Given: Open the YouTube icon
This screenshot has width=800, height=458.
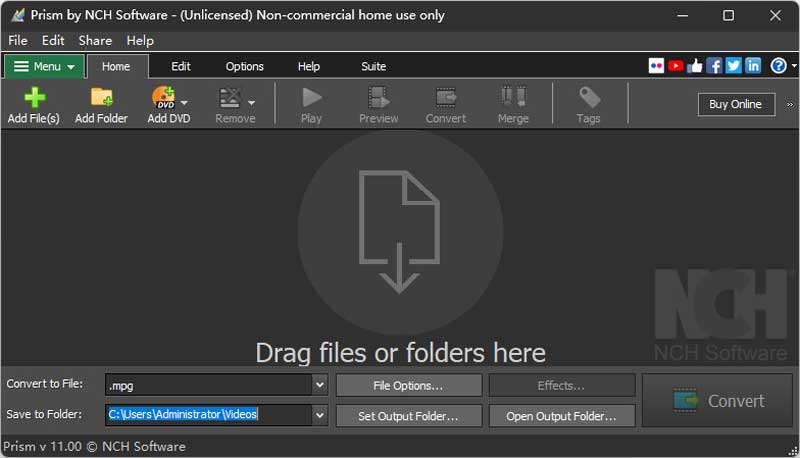Looking at the screenshot, I should click(676, 66).
